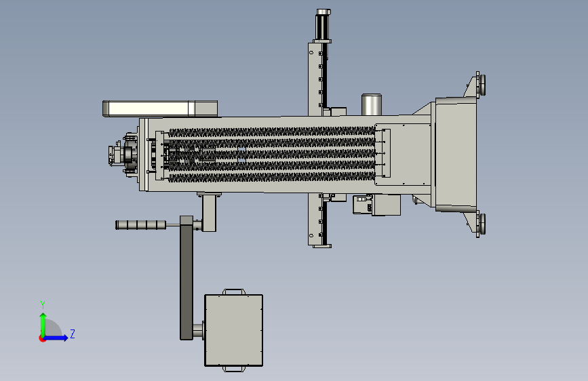Select the chuck assembly at left end
This screenshot has width=588, height=381.
point(123,155)
